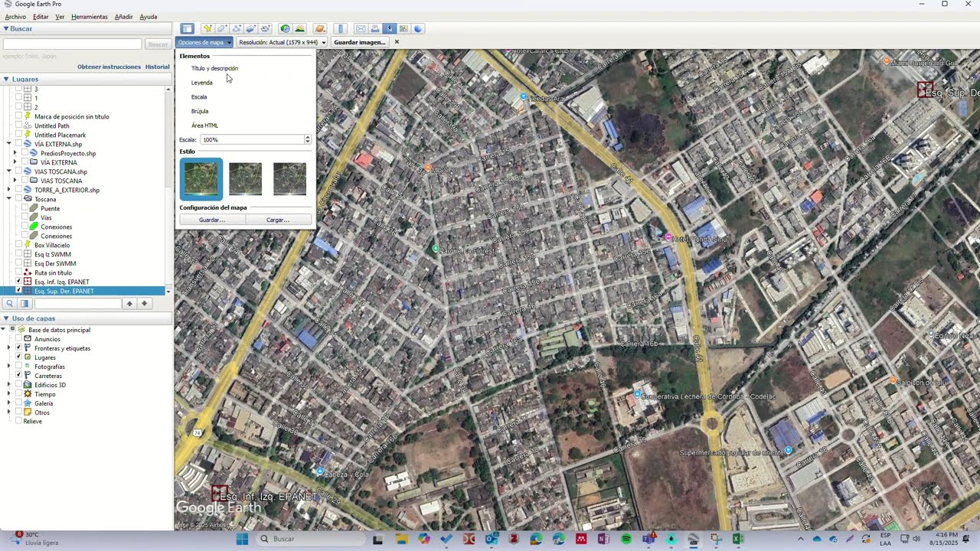Open the Editar menu

click(x=41, y=17)
